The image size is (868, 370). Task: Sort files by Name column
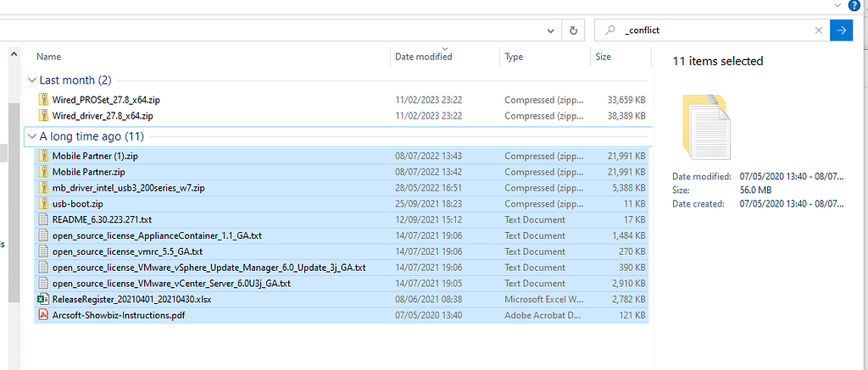point(49,57)
